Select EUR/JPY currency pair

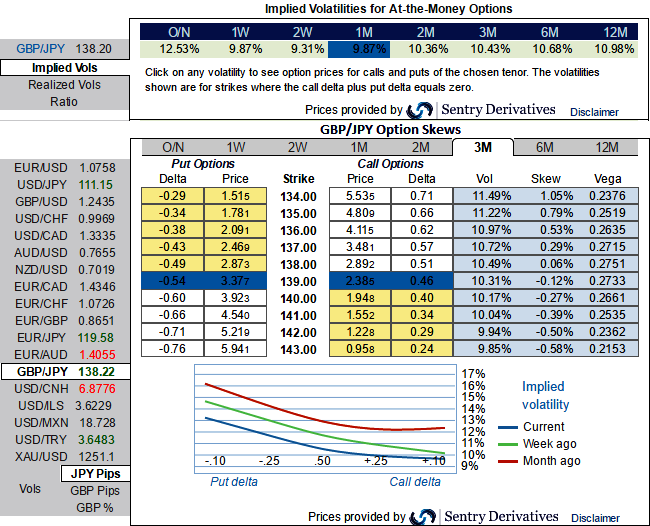(65, 338)
